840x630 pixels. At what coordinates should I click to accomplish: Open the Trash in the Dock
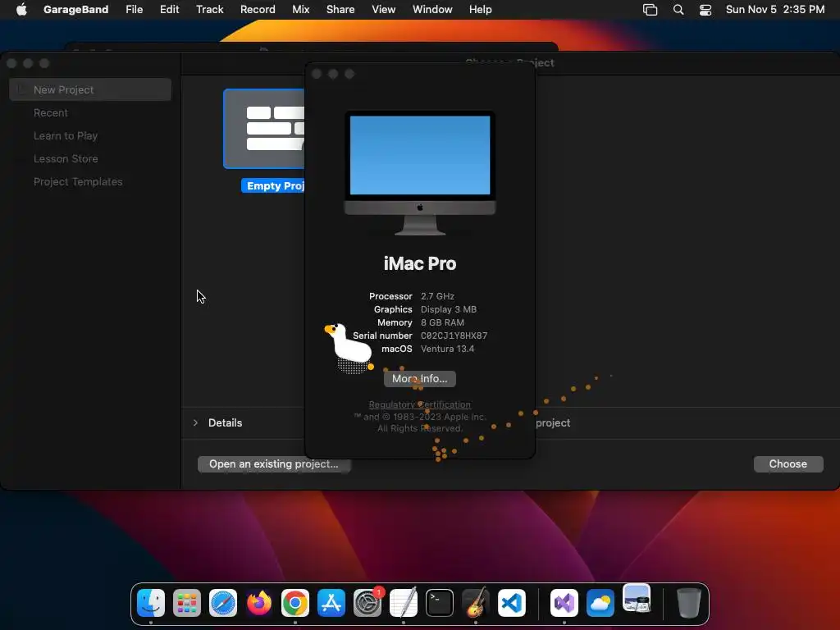tap(688, 603)
